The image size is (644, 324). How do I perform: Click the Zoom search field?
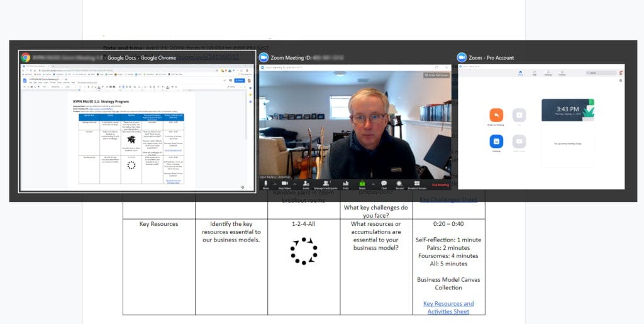point(601,74)
